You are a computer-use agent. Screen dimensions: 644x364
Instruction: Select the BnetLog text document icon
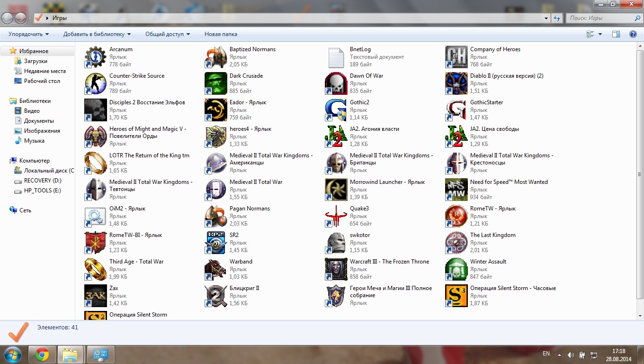point(336,57)
